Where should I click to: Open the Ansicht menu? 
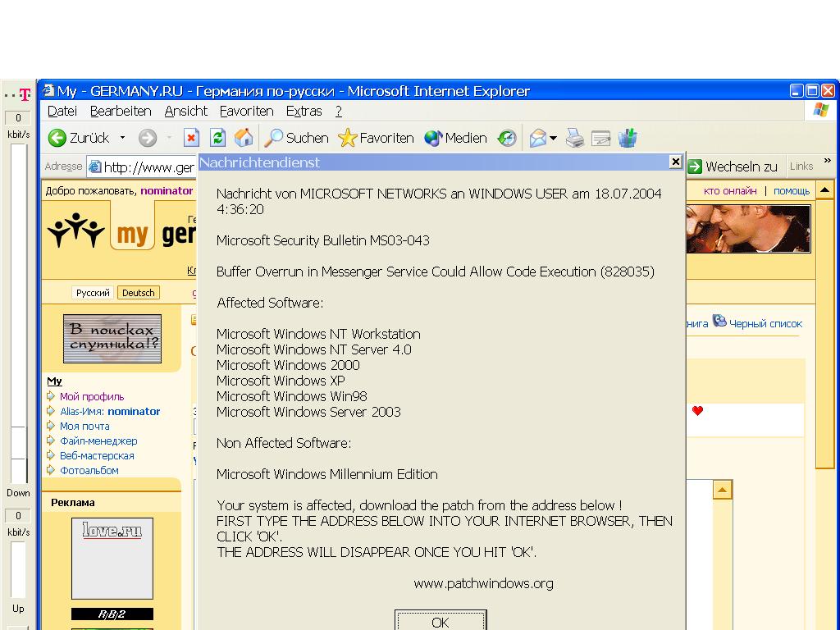[x=186, y=111]
